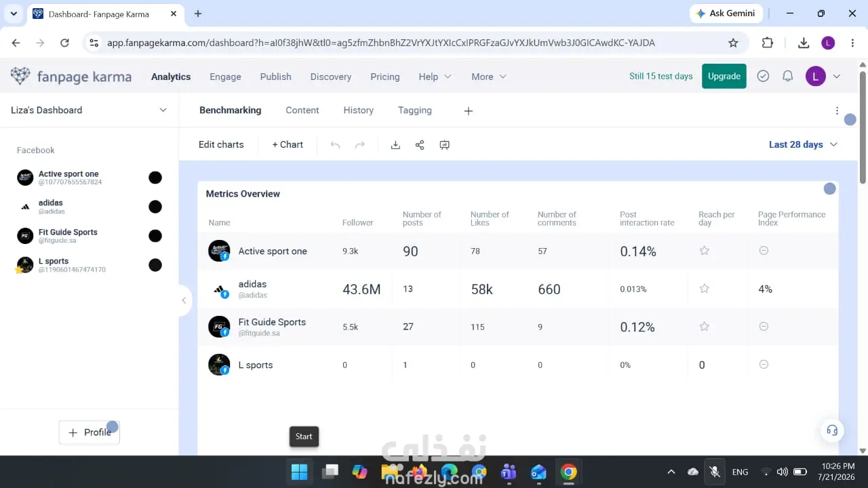Open the Help dropdown menu
Viewport: 868px width, 488px height.
[435, 77]
